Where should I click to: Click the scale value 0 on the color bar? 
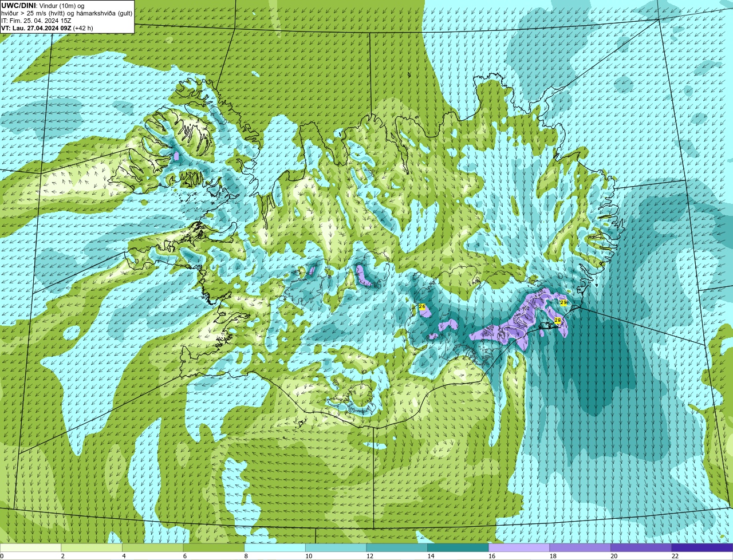[2, 556]
